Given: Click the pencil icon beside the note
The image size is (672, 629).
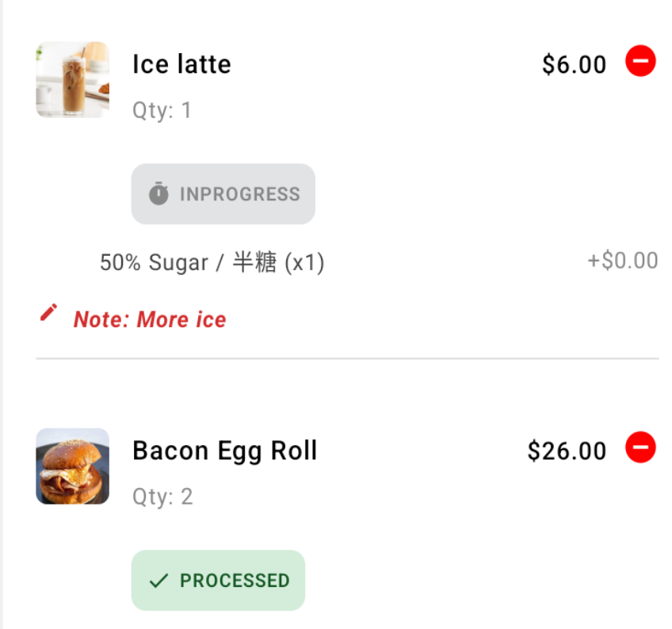Looking at the screenshot, I should pyautogui.click(x=48, y=312).
